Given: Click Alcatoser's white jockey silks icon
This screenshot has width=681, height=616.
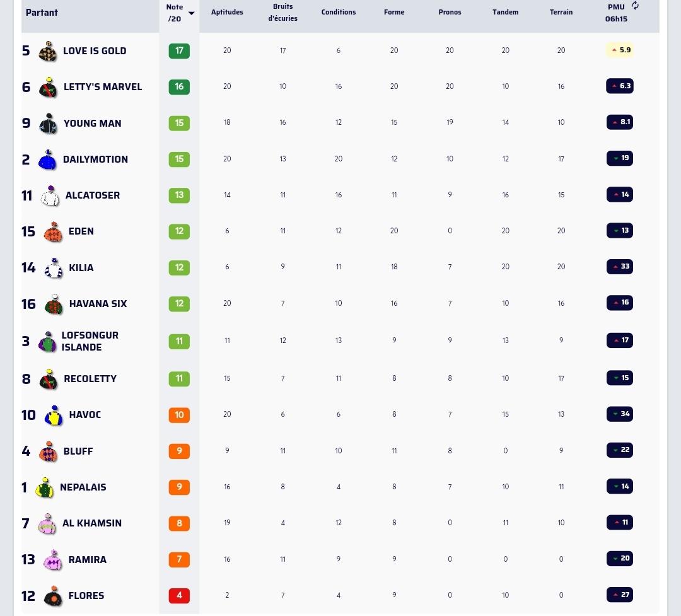Looking at the screenshot, I should click(50, 196).
